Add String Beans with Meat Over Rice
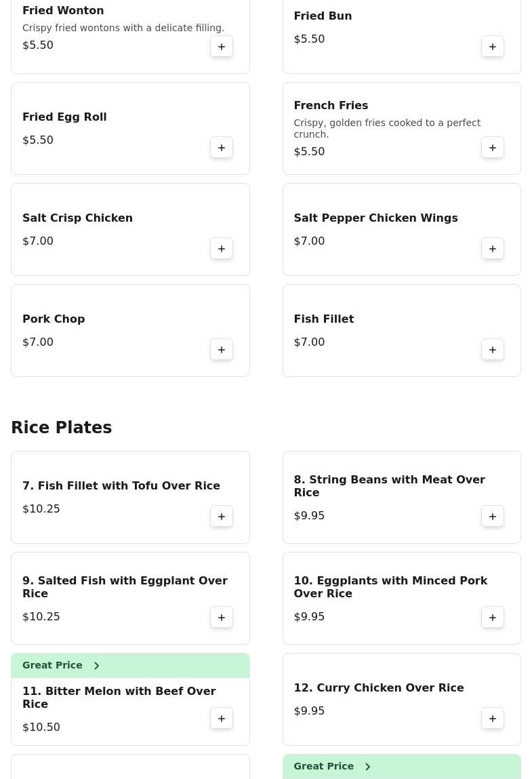This screenshot has height=779, width=532. click(x=493, y=517)
